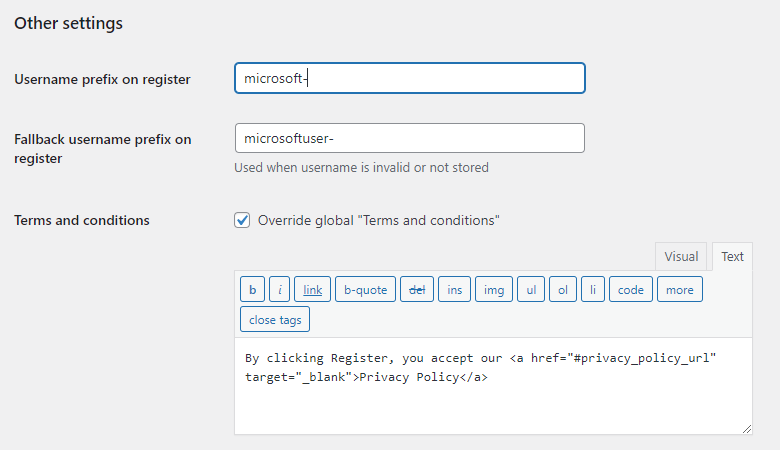Switch to the Visual editor tab
This screenshot has height=450, width=780.
click(681, 257)
